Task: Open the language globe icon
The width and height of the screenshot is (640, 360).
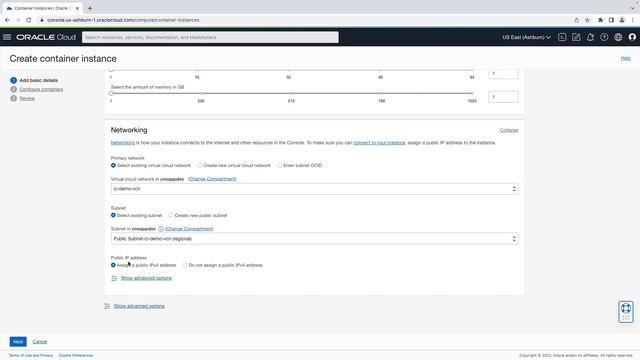Action: (618, 37)
